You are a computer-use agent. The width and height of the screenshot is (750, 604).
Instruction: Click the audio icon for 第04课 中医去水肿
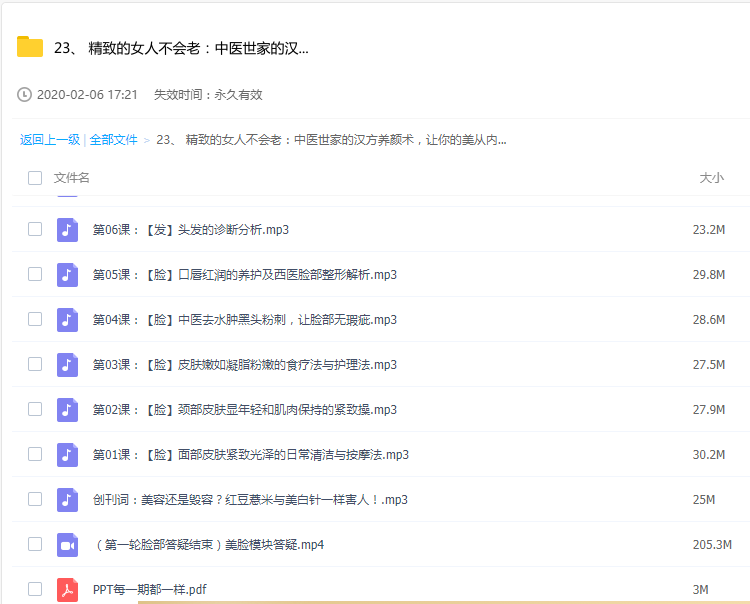(67, 320)
